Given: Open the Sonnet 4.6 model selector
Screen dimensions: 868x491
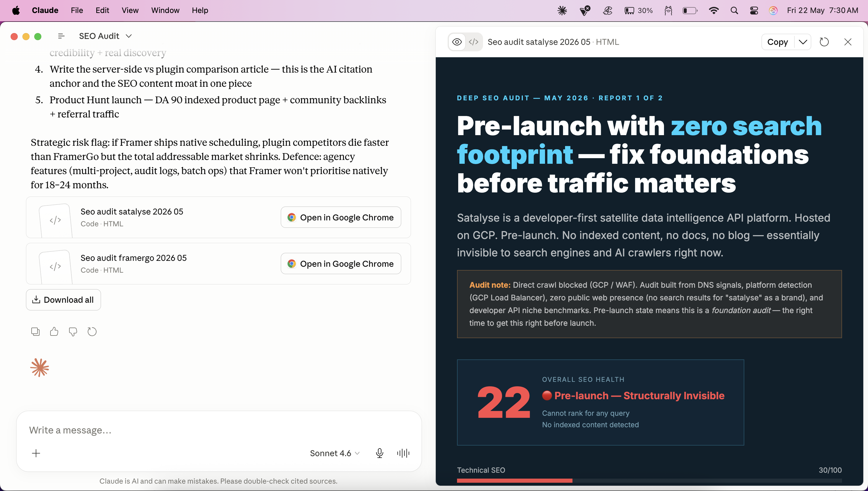Looking at the screenshot, I should tap(335, 453).
